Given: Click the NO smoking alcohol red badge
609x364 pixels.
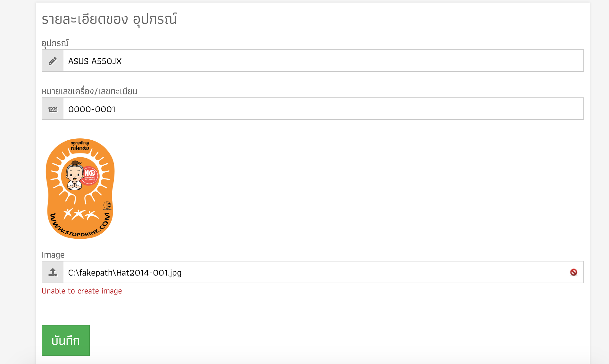Looking at the screenshot, I should (x=90, y=176).
